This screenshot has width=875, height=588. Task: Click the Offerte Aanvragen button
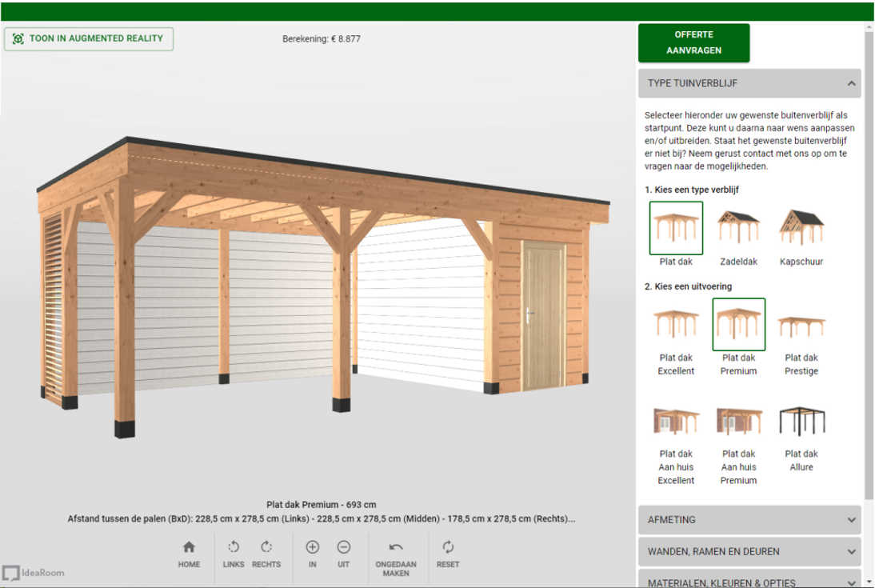pos(693,42)
